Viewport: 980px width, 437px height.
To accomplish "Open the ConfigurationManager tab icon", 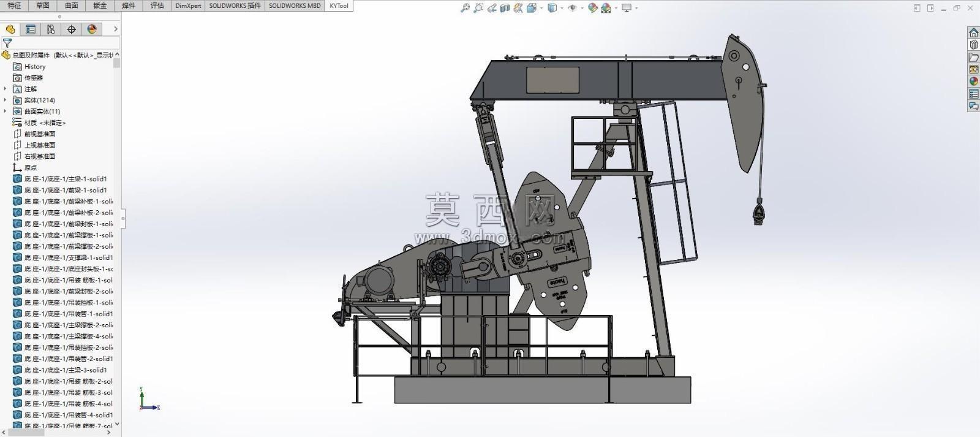I will click(51, 29).
